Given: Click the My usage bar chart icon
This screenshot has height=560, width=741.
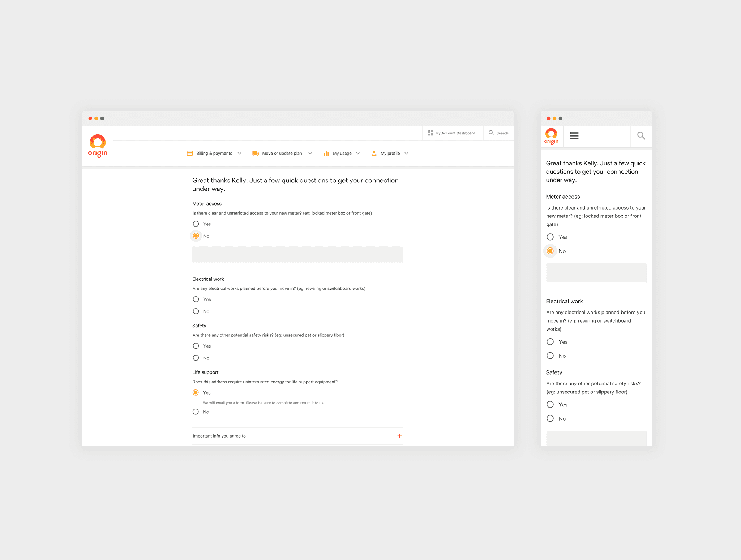Looking at the screenshot, I should (326, 153).
